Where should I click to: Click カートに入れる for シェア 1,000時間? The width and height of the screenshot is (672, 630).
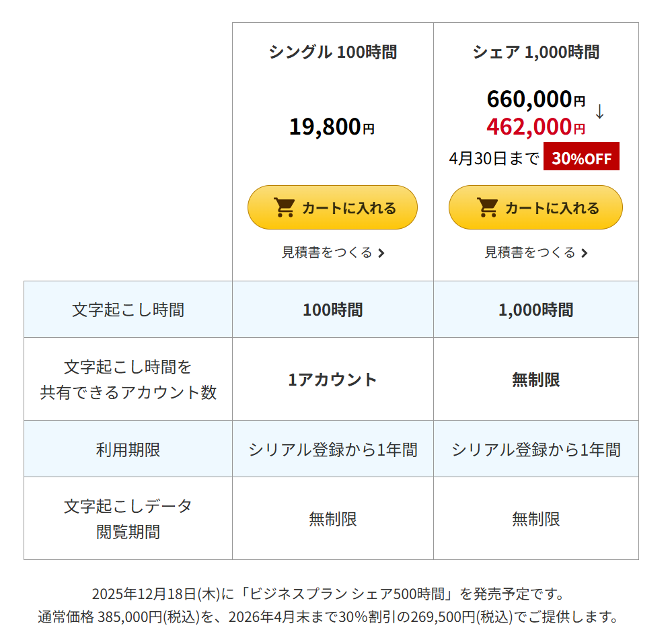(x=535, y=207)
